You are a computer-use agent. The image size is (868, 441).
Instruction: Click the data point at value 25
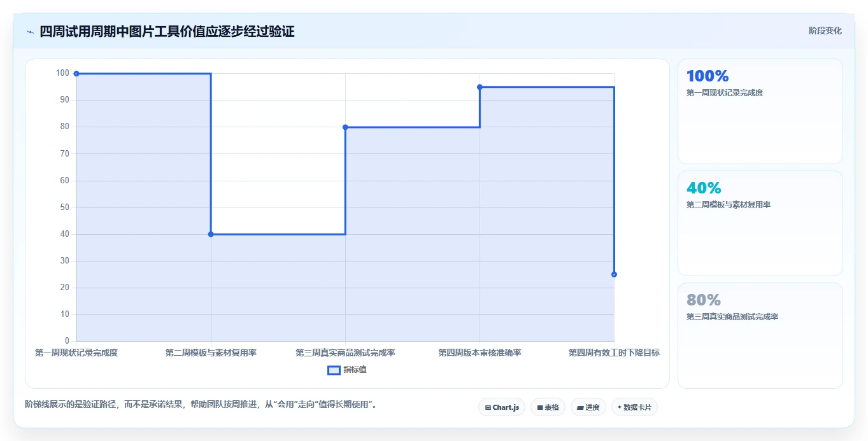click(614, 274)
